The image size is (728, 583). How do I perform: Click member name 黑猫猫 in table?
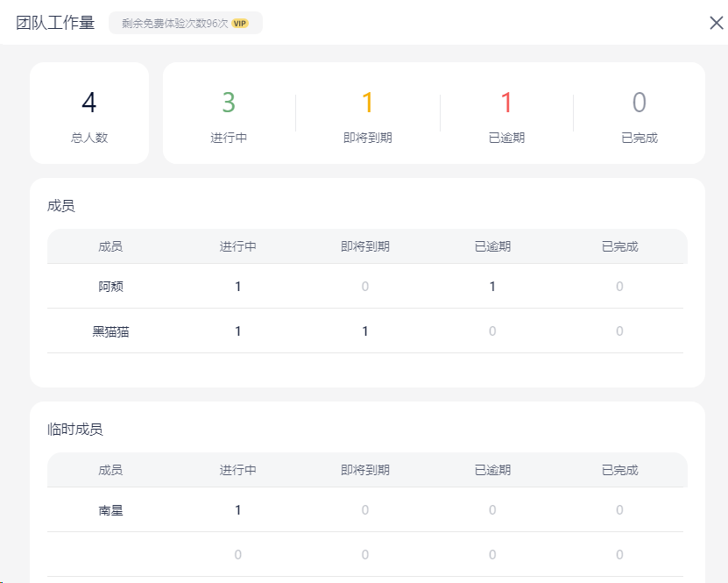point(110,331)
